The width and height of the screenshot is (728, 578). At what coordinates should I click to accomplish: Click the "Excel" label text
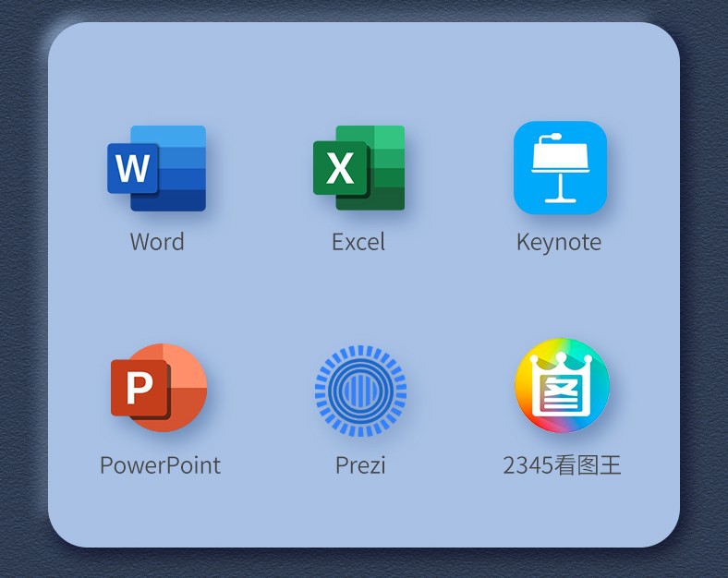coord(358,242)
